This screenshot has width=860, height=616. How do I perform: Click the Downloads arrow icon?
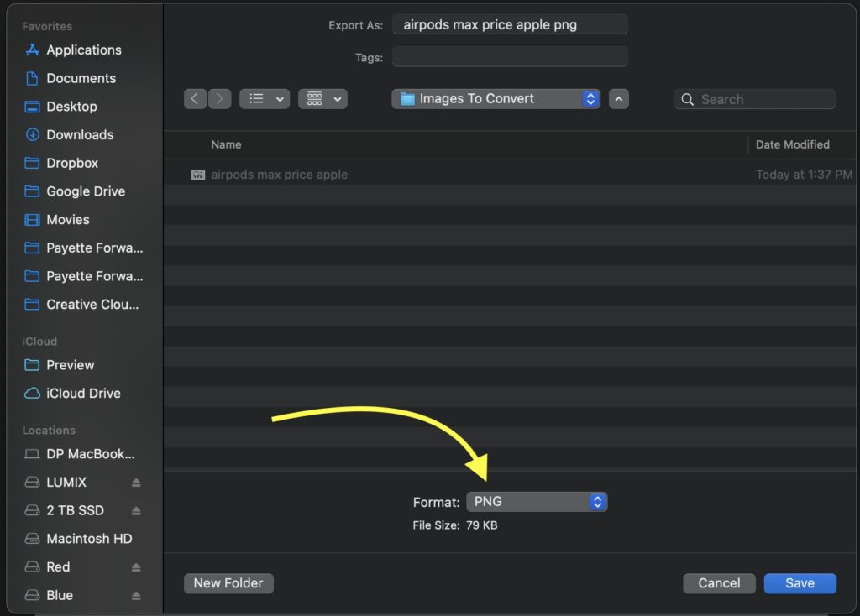point(33,134)
